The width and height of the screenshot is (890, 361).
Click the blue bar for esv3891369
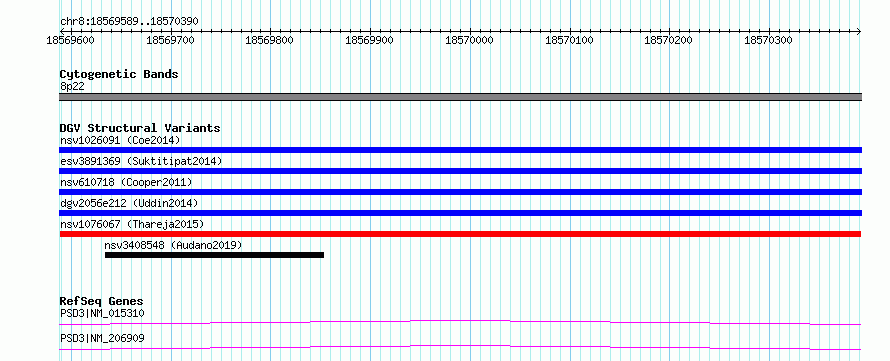click(x=460, y=171)
